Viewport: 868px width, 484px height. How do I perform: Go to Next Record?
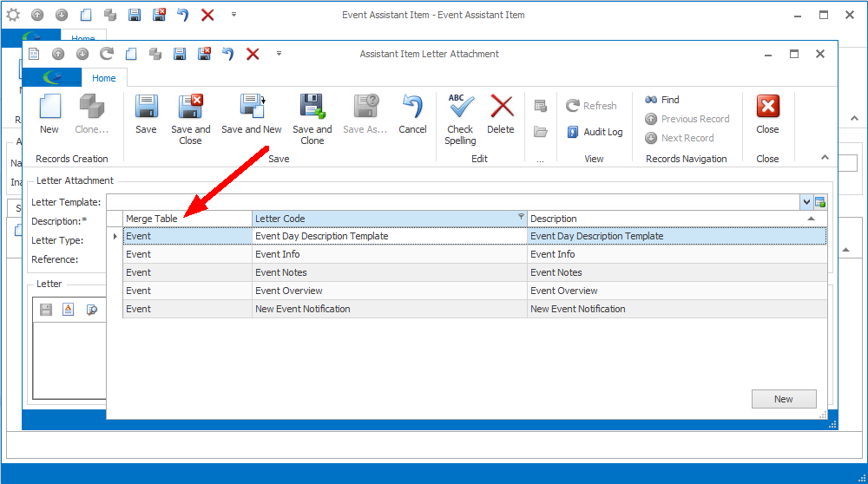click(680, 138)
